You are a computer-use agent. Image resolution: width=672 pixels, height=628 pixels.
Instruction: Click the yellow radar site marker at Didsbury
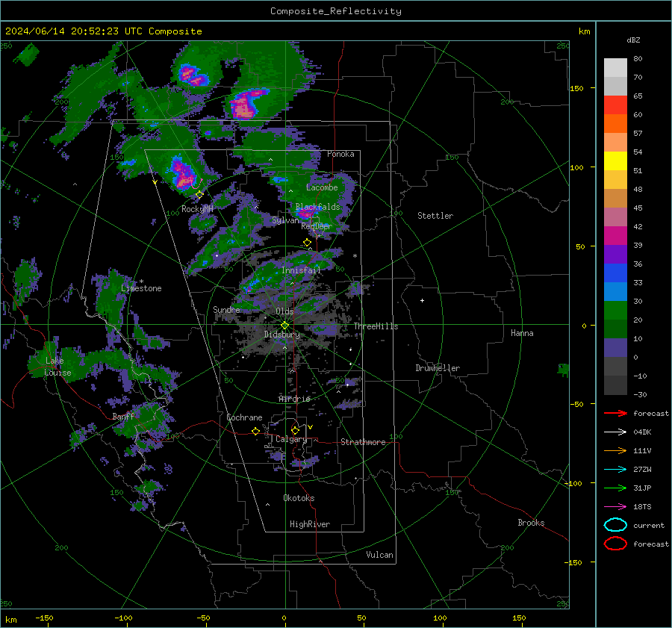point(284,326)
